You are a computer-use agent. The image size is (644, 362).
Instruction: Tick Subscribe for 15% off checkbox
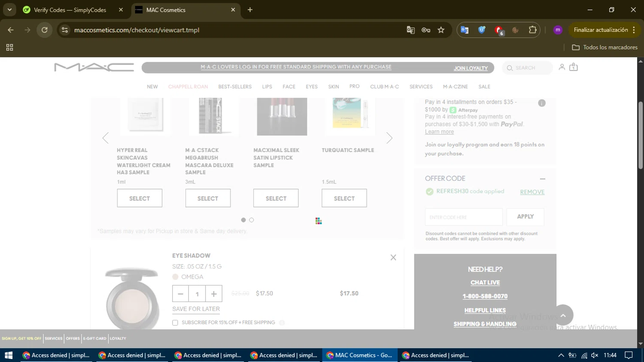175,323
